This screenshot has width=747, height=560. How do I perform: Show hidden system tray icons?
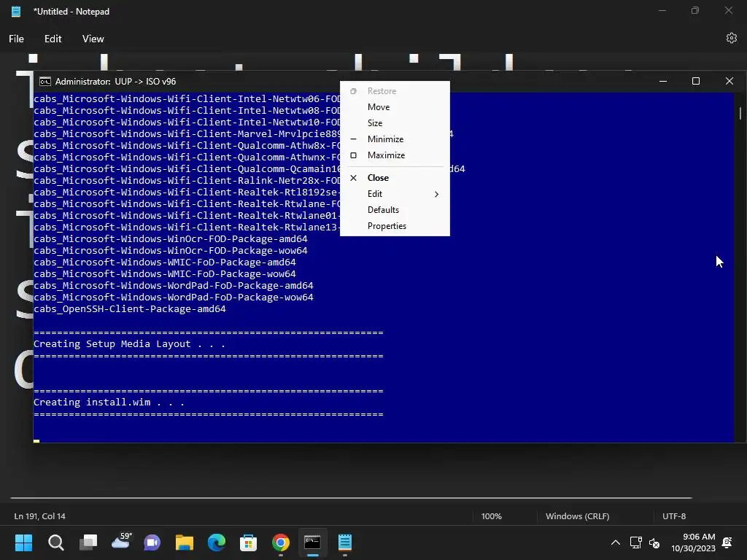(x=616, y=542)
